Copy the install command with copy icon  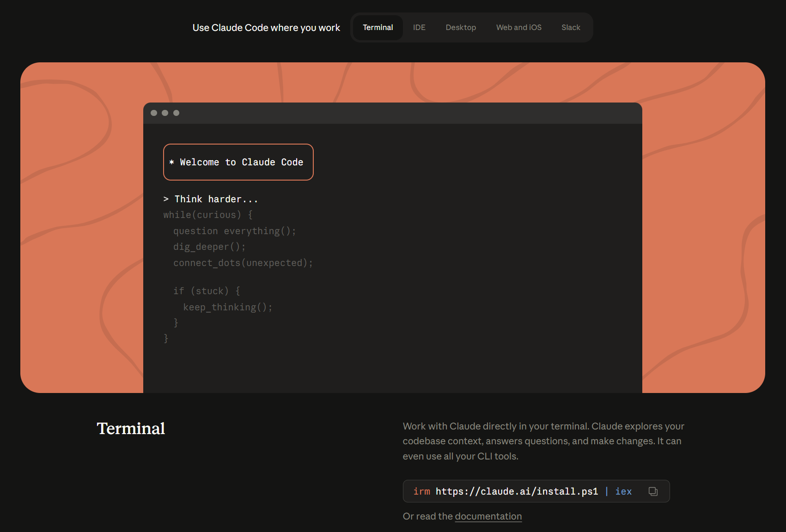(652, 491)
